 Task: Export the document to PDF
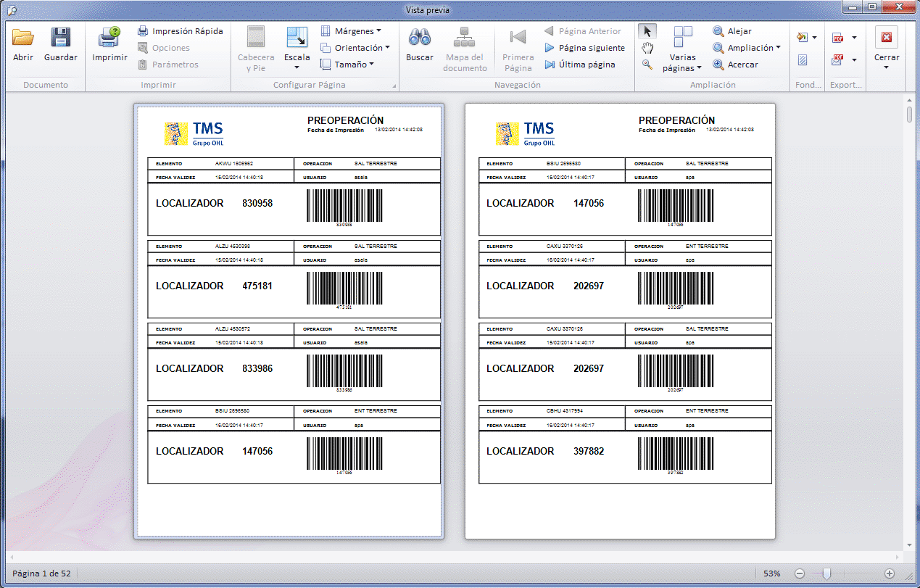838,38
